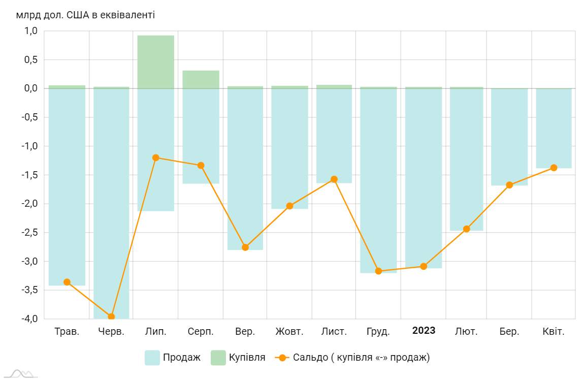
Task: Click the blue Продаж bar for Квіт.
Action: [554, 128]
